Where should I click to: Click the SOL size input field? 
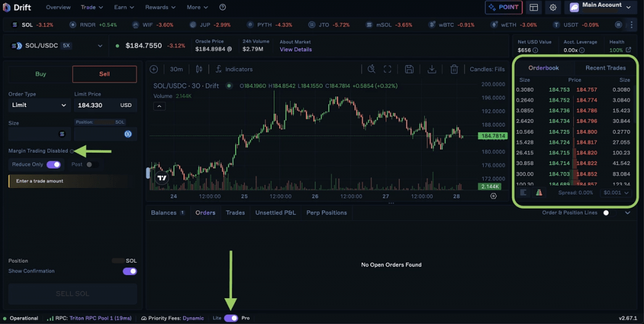pyautogui.click(x=39, y=134)
